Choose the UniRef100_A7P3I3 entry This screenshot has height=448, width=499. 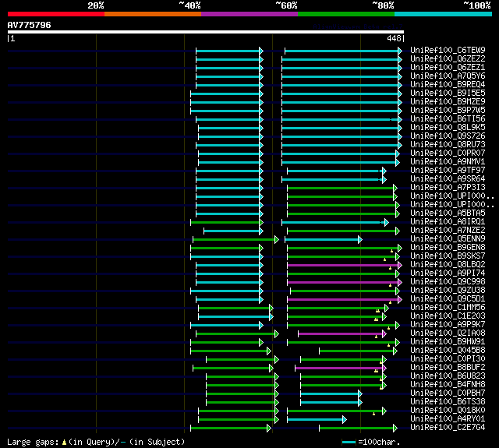tap(448, 188)
